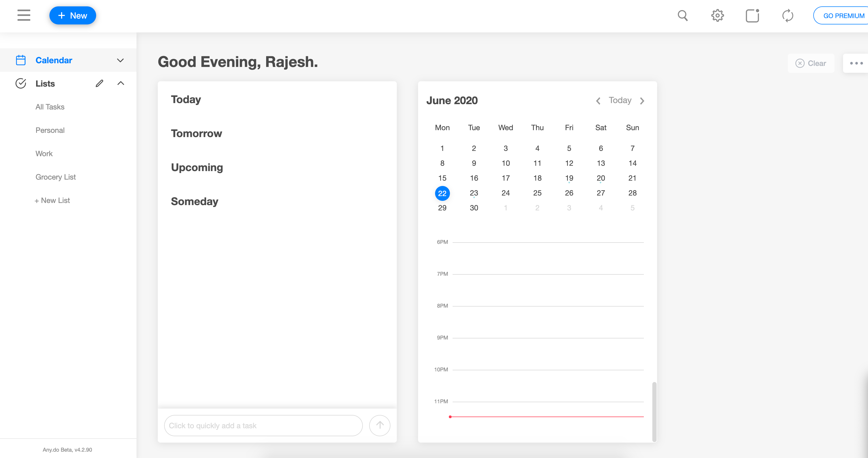Select June 23 on calendar

pyautogui.click(x=474, y=193)
